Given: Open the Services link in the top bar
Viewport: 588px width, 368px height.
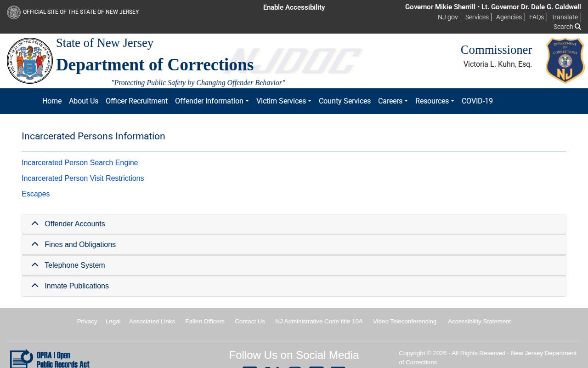Looking at the screenshot, I should (477, 17).
